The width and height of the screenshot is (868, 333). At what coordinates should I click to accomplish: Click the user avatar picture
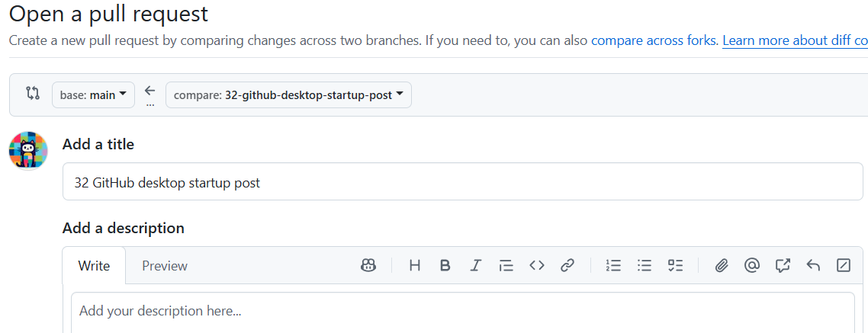tap(28, 151)
